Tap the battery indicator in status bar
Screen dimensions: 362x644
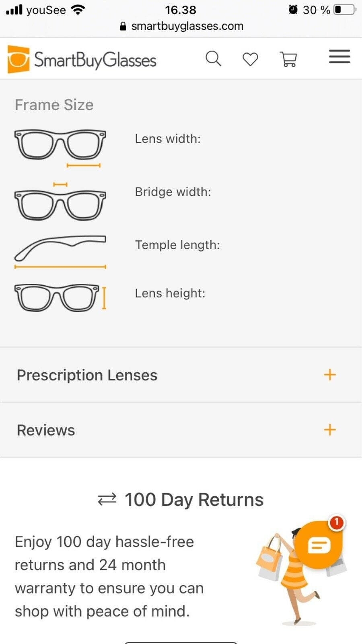(x=345, y=10)
